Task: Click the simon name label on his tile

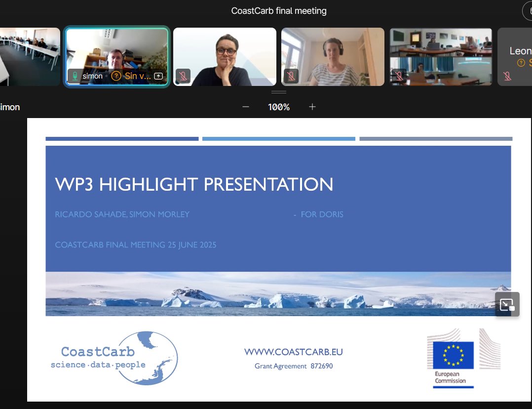Action: (x=92, y=76)
